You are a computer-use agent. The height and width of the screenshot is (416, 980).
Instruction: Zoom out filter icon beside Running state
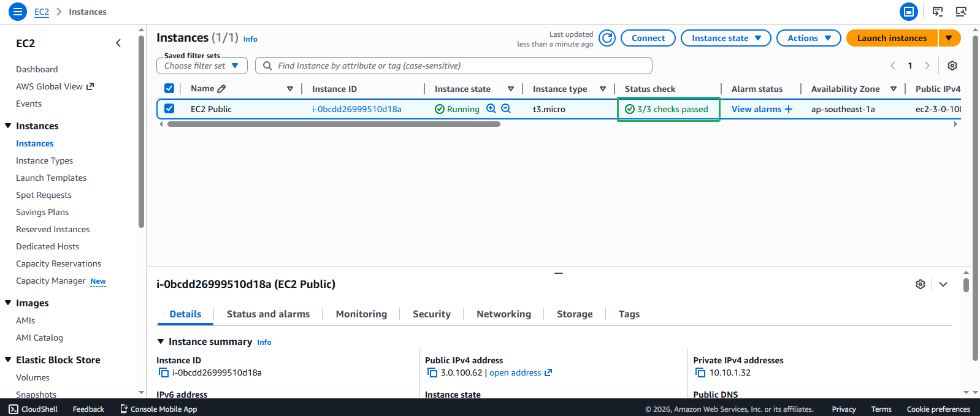click(506, 108)
